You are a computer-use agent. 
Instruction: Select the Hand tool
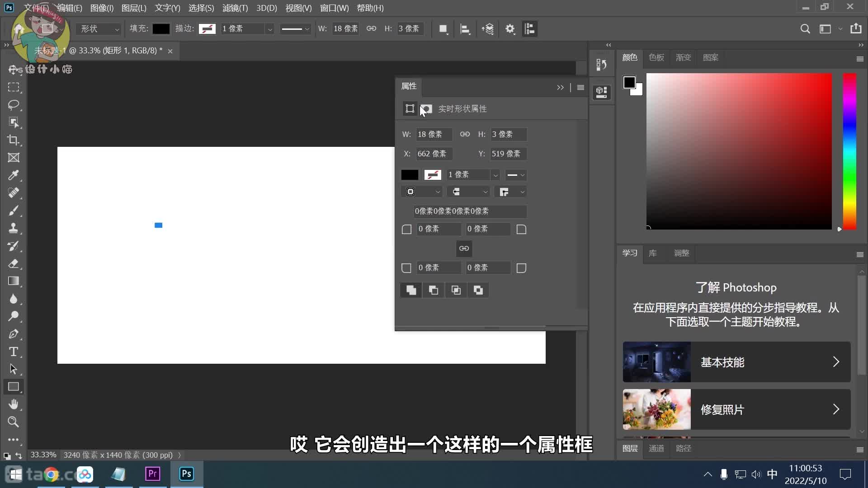coord(14,404)
